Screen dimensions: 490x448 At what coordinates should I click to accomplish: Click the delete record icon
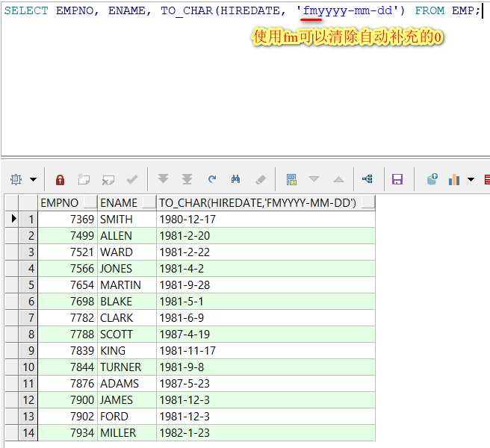click(108, 180)
